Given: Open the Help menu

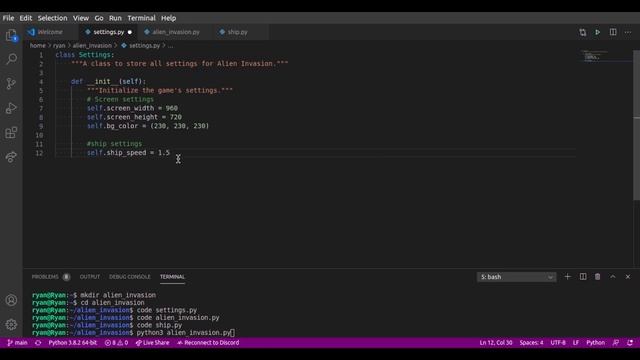Looking at the screenshot, I should (168, 18).
